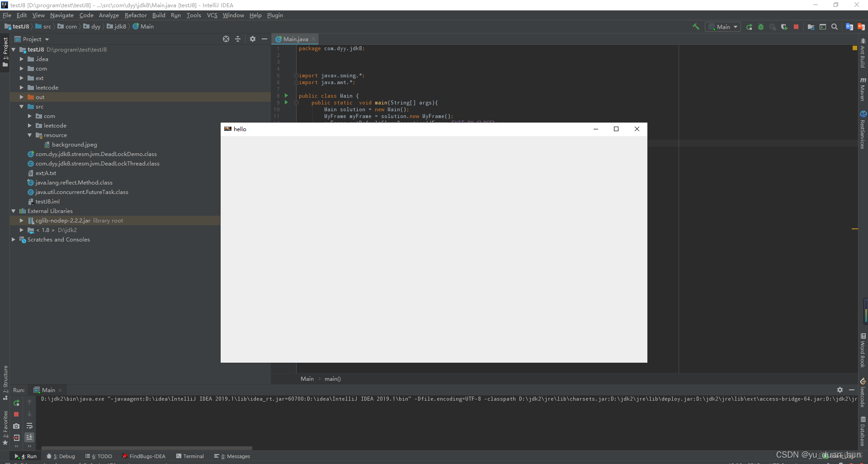
Task: Open the Favorites side panel
Action: pyautogui.click(x=5, y=428)
